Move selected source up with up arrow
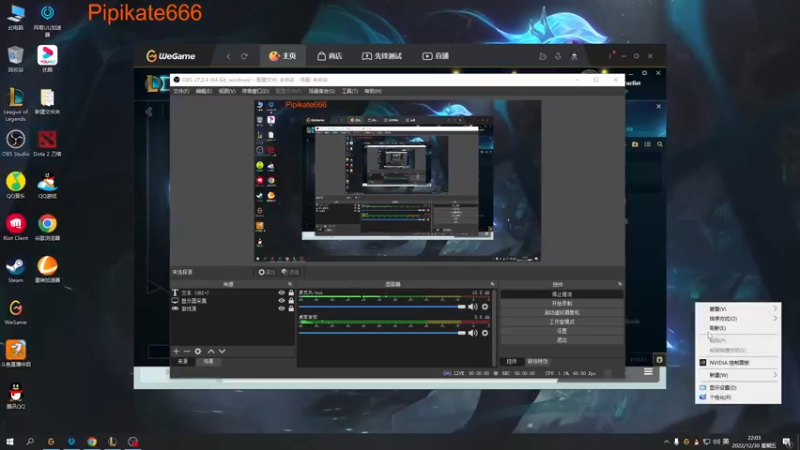 [x=211, y=352]
